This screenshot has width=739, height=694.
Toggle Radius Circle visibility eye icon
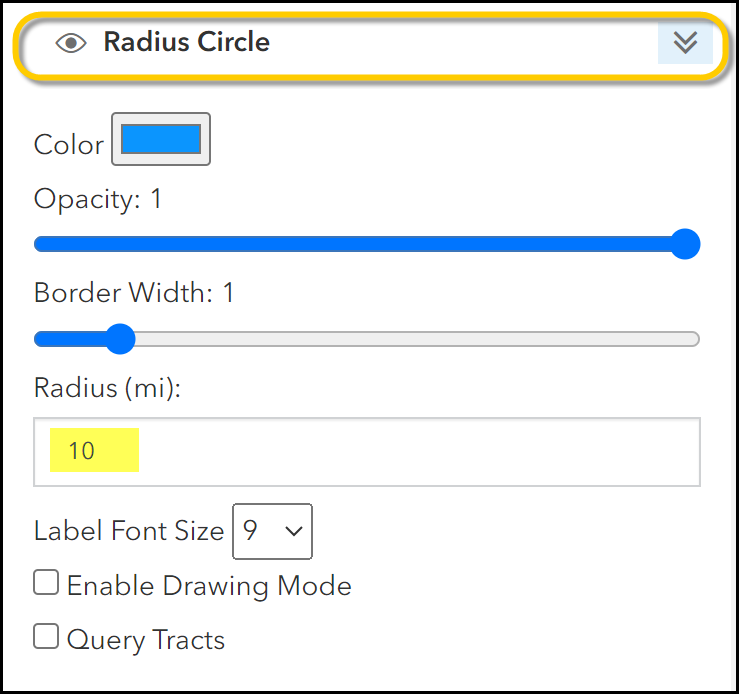coord(71,43)
